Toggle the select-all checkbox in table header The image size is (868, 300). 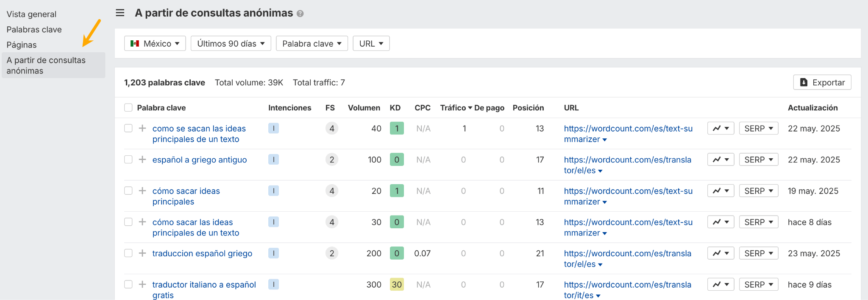coord(128,108)
